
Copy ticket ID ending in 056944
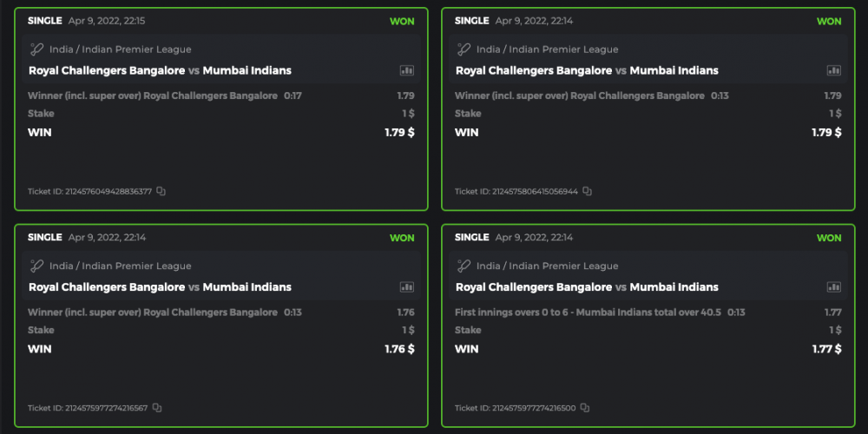tap(588, 191)
